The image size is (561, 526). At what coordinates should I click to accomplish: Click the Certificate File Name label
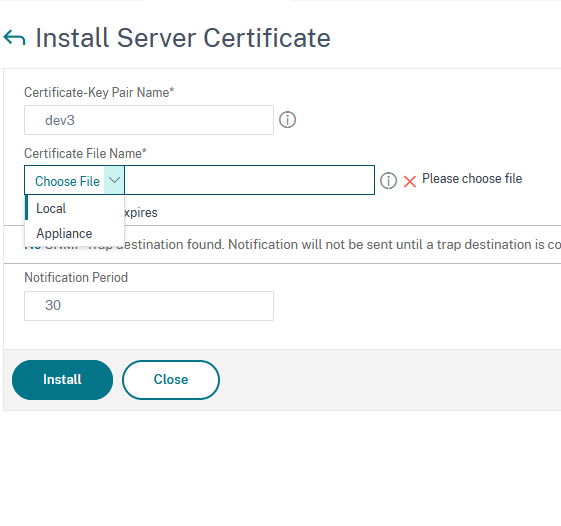point(85,153)
